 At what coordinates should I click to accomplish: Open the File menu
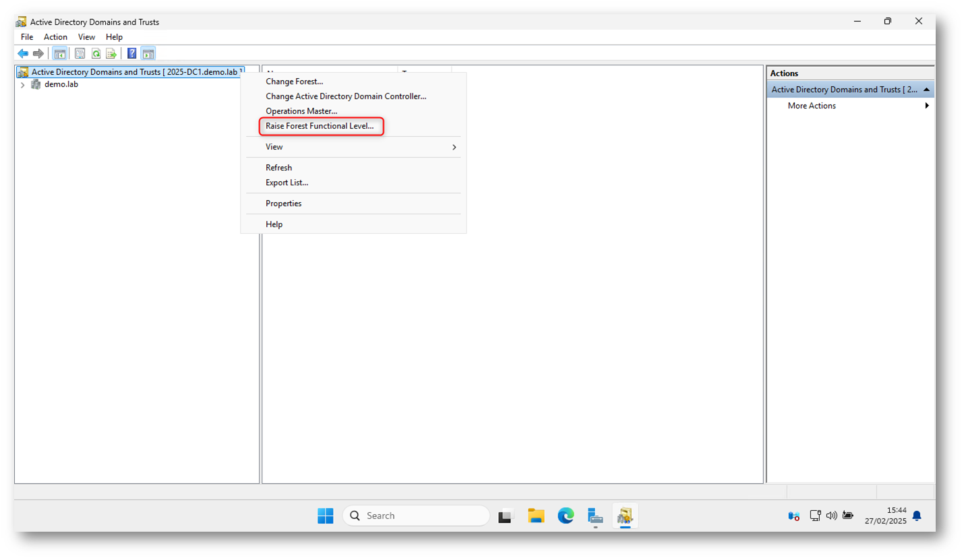pyautogui.click(x=27, y=37)
